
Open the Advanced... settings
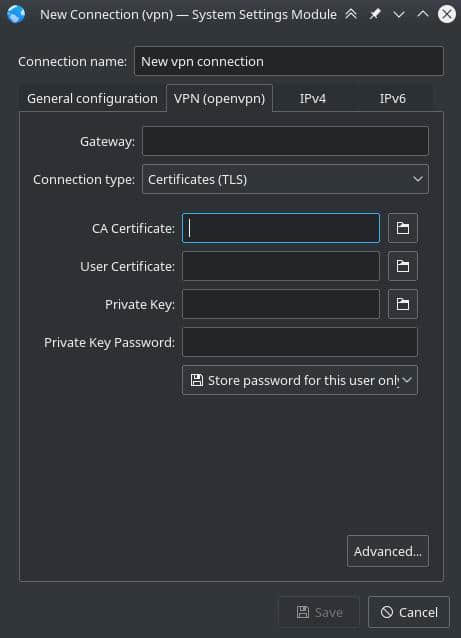coord(388,551)
